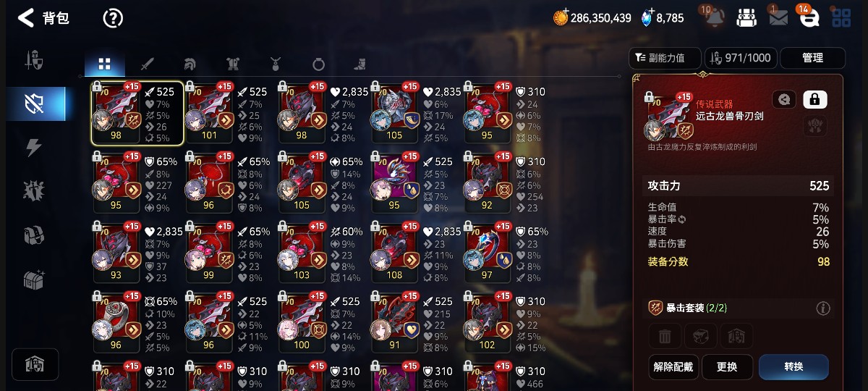Click the 解除配戴 button
Image resolution: width=868 pixels, height=391 pixels.
(x=673, y=366)
